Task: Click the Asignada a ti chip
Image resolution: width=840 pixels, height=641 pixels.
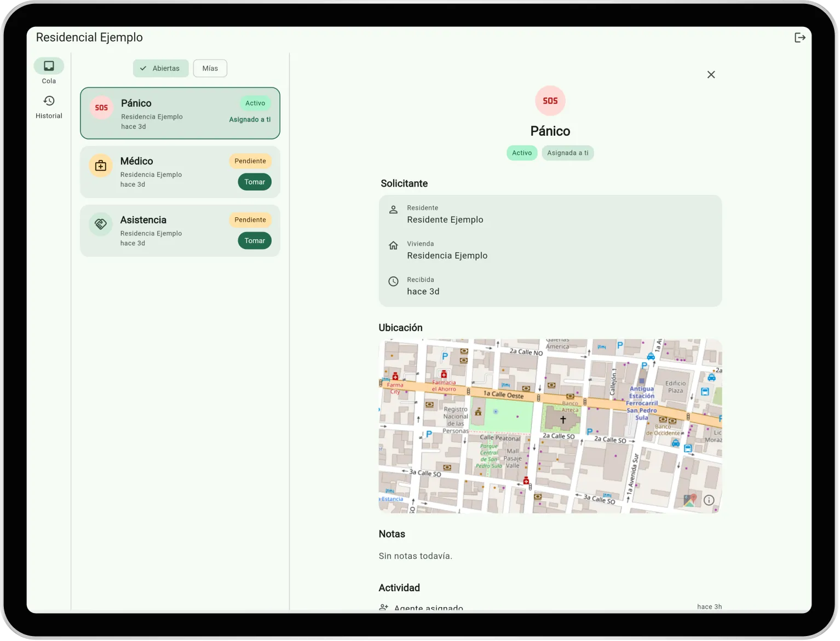Action: pos(568,153)
